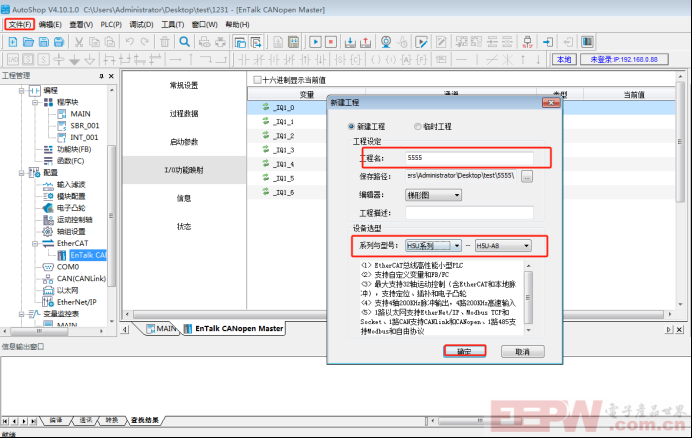Click the Print toolbar icon
Viewport: 692px width, 438px height.
[x=220, y=42]
